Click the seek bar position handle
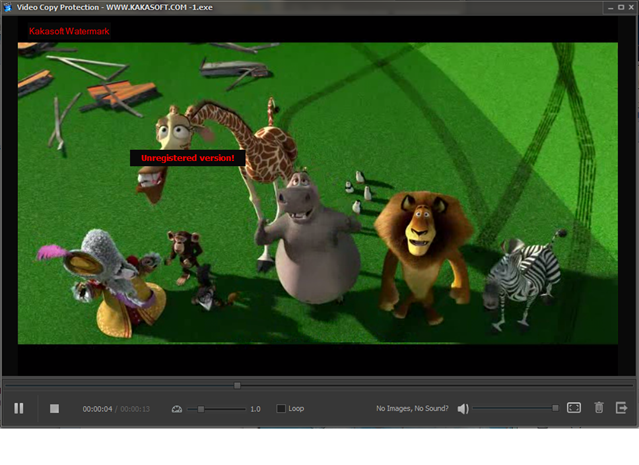 click(x=237, y=385)
